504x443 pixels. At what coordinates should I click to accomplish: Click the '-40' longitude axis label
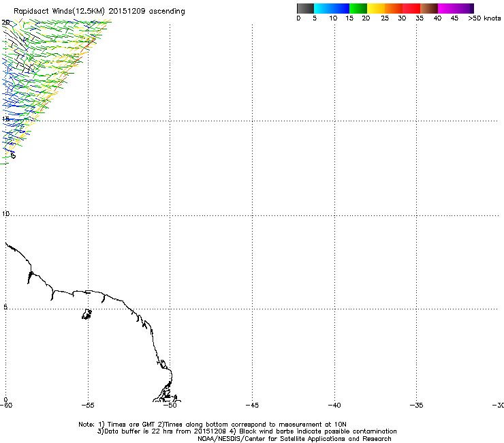pyautogui.click(x=334, y=406)
